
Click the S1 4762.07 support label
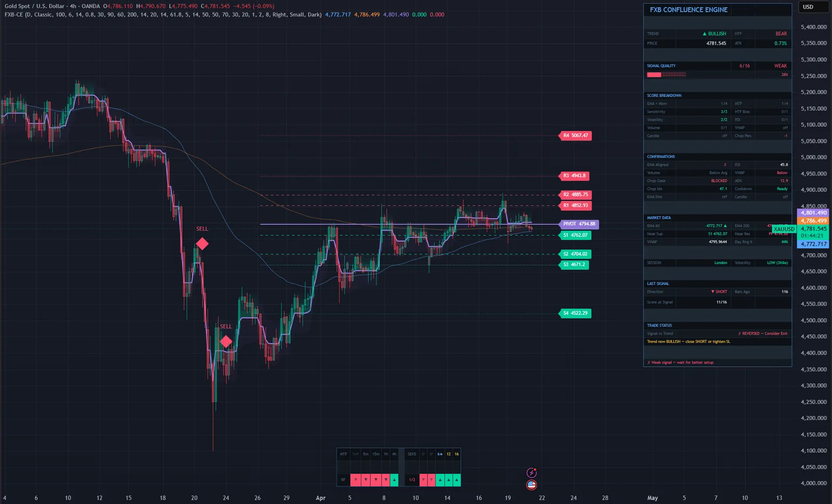click(x=575, y=235)
